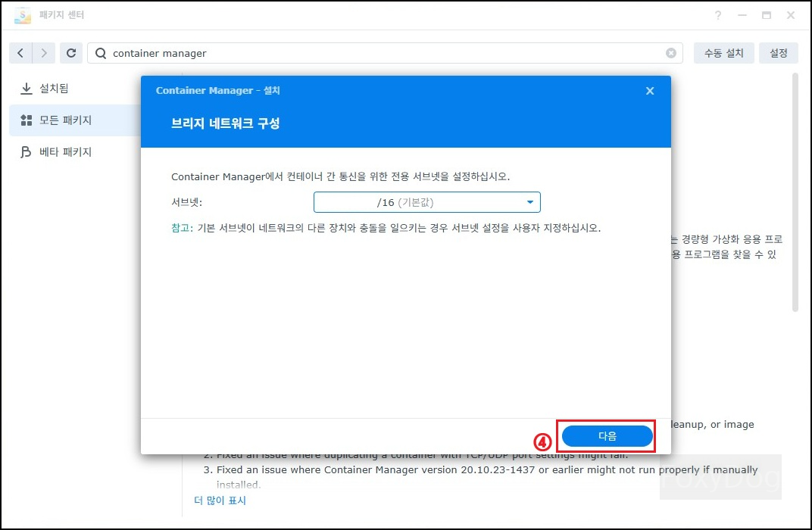Select 모든 패키지 in the sidebar
Screen dimensions: 812x530
74,120
